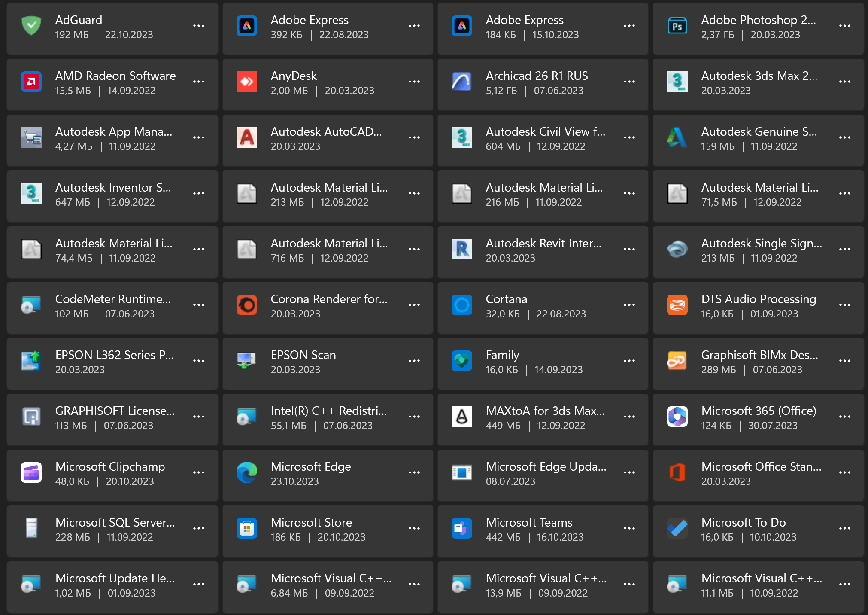Open more options for Microsoft 365 (Office)
The image size is (868, 615).
[845, 417]
